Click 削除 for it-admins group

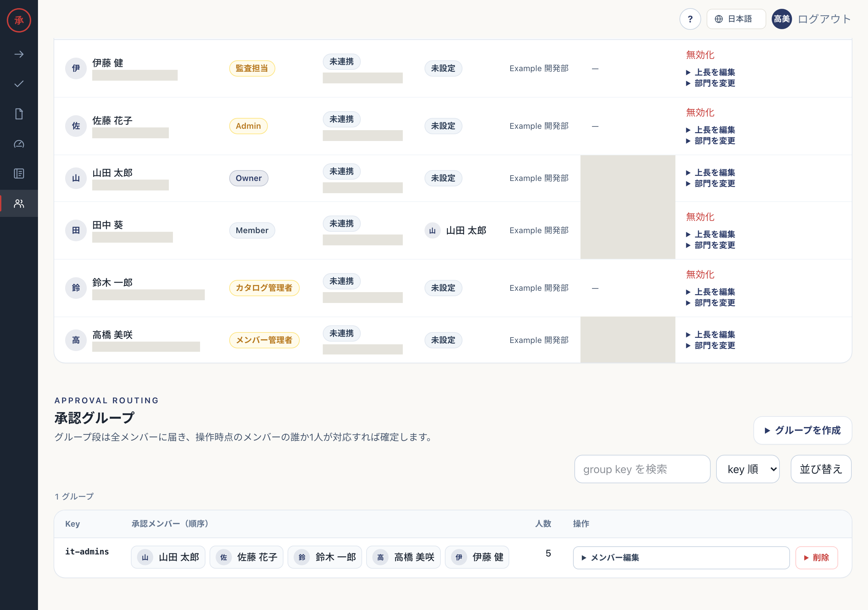tap(816, 557)
